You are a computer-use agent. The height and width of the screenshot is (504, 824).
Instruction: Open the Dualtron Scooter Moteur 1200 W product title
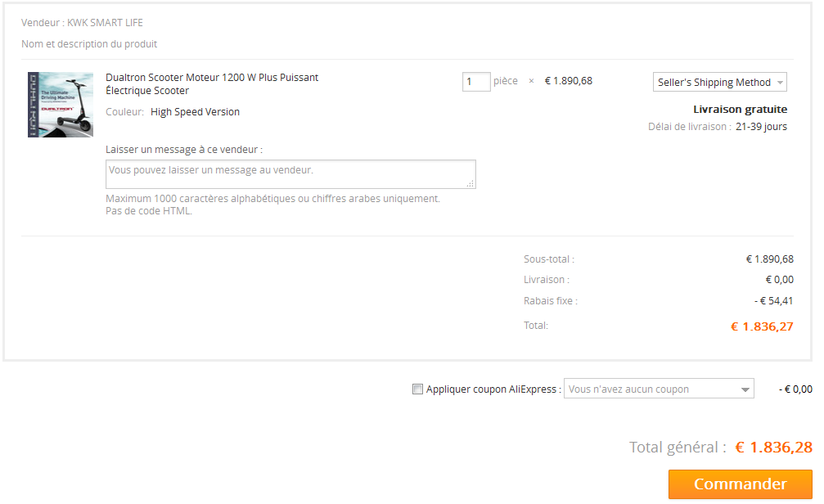click(x=212, y=84)
